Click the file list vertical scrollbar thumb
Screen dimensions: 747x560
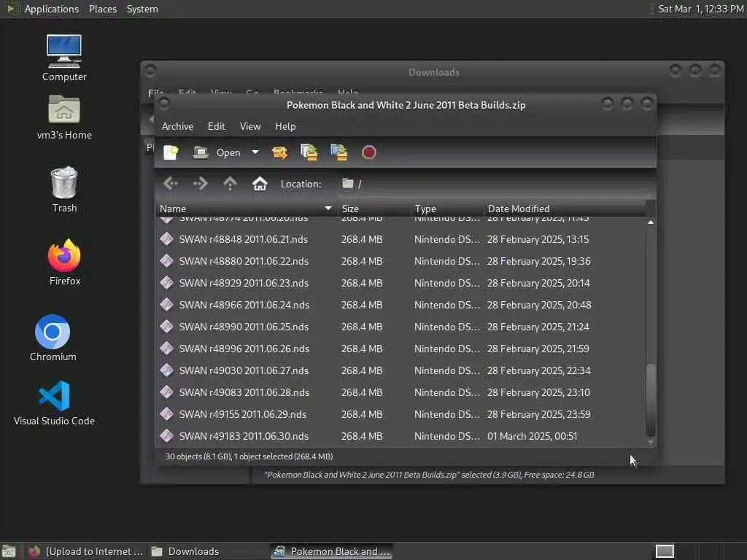click(651, 400)
